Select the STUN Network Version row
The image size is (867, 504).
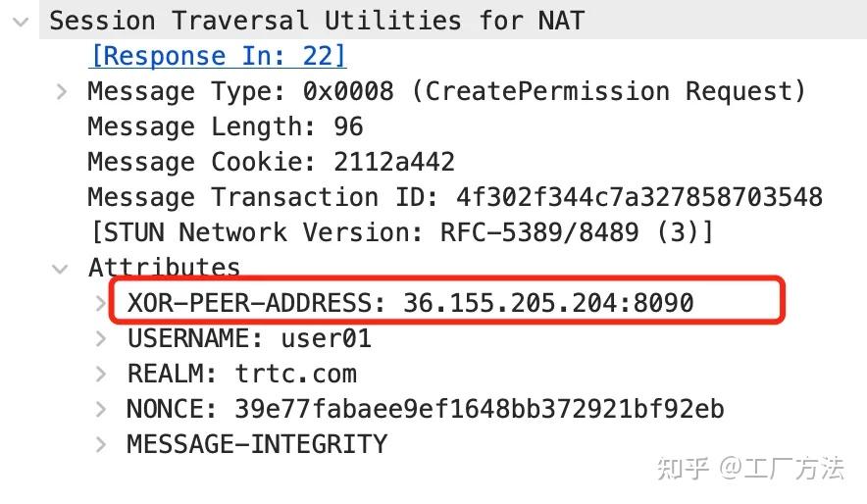click(400, 233)
